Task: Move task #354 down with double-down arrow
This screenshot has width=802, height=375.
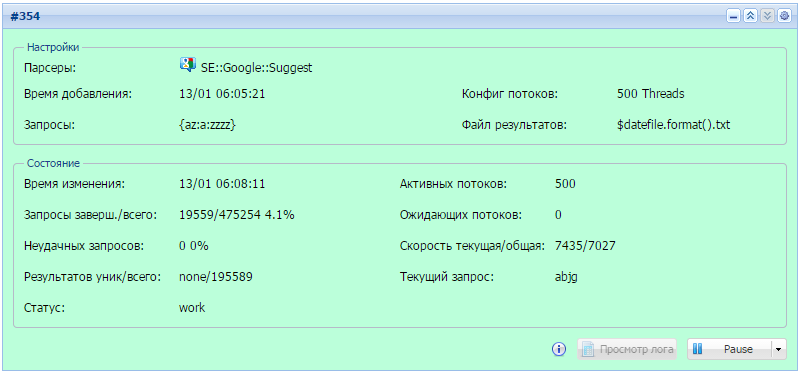Action: tap(767, 16)
